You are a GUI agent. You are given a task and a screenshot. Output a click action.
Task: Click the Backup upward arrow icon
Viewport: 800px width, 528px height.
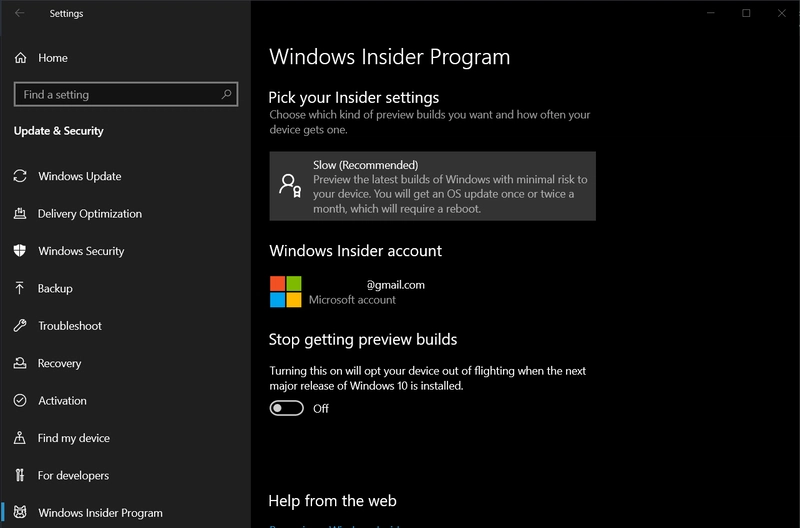tap(20, 288)
